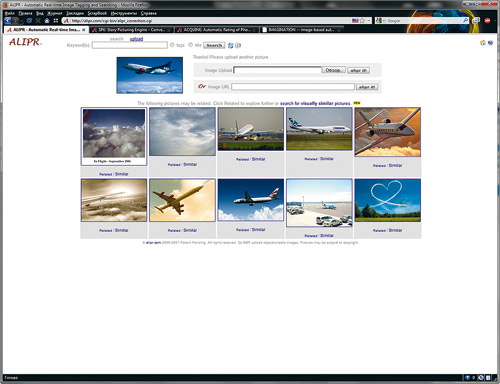This screenshot has width=500, height=384.
Task: Click the page icon next to the refresh icon
Action: pyautogui.click(x=238, y=45)
